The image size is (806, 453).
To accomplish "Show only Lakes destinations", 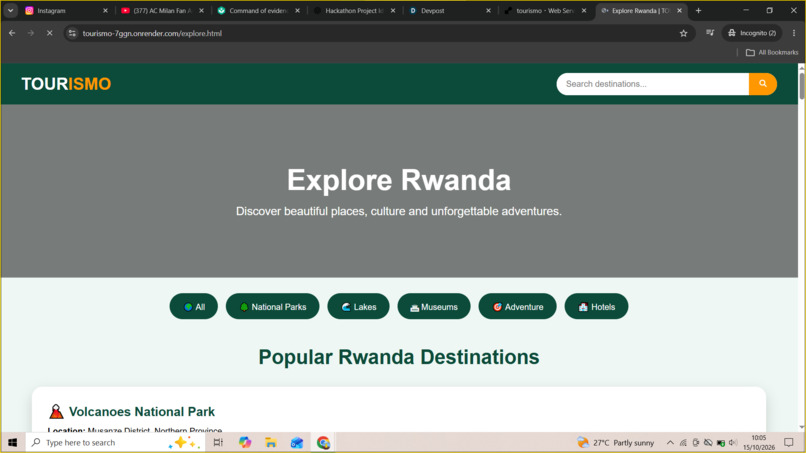I will (x=358, y=306).
